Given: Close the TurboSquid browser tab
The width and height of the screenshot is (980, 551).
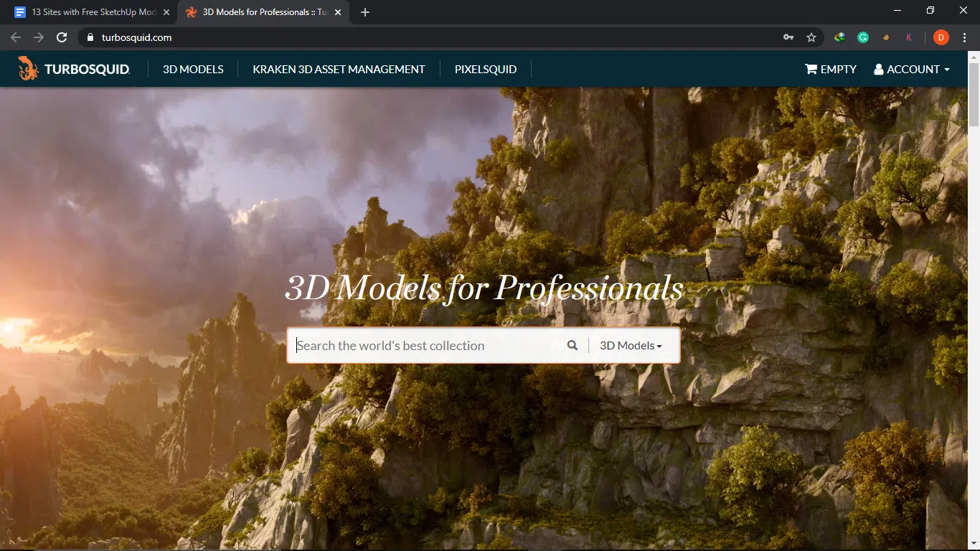Looking at the screenshot, I should [x=338, y=12].
